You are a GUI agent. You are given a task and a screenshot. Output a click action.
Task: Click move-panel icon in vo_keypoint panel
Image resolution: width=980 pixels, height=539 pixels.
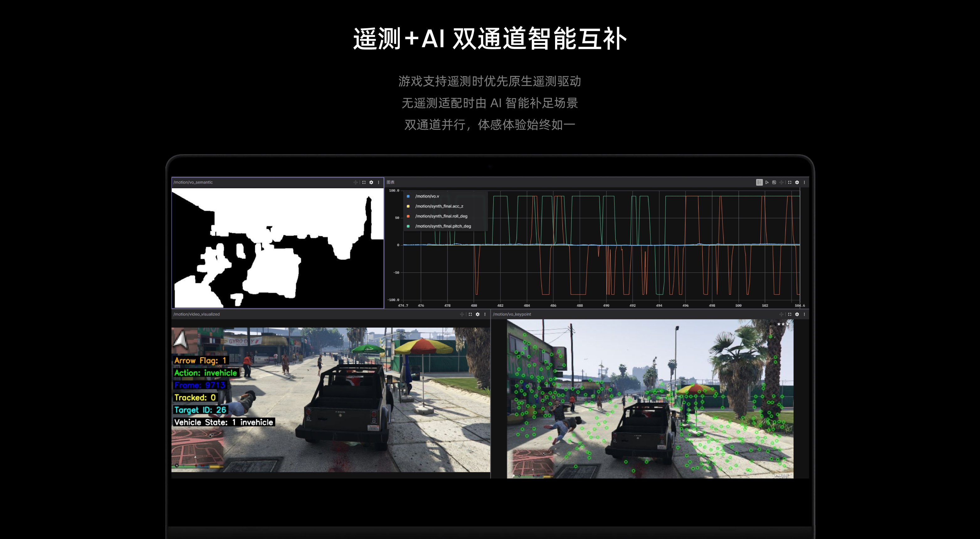coord(781,314)
